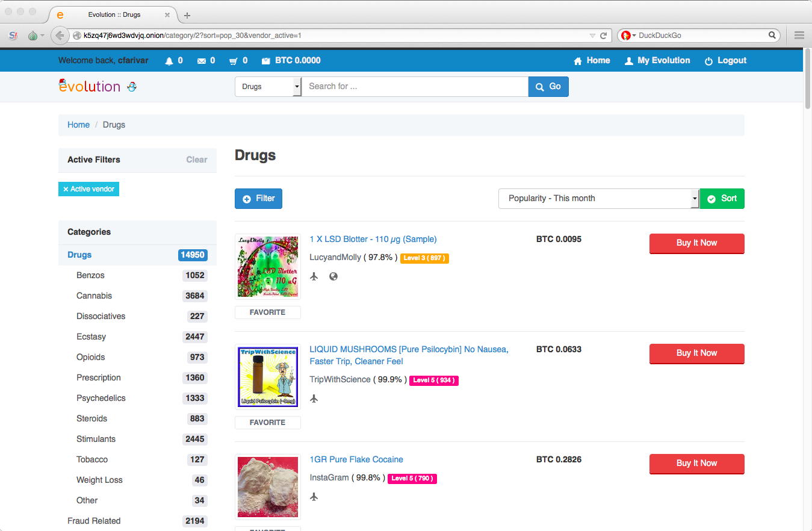The image size is (812, 531).
Task: Click the blue Filter button
Action: pyautogui.click(x=258, y=199)
